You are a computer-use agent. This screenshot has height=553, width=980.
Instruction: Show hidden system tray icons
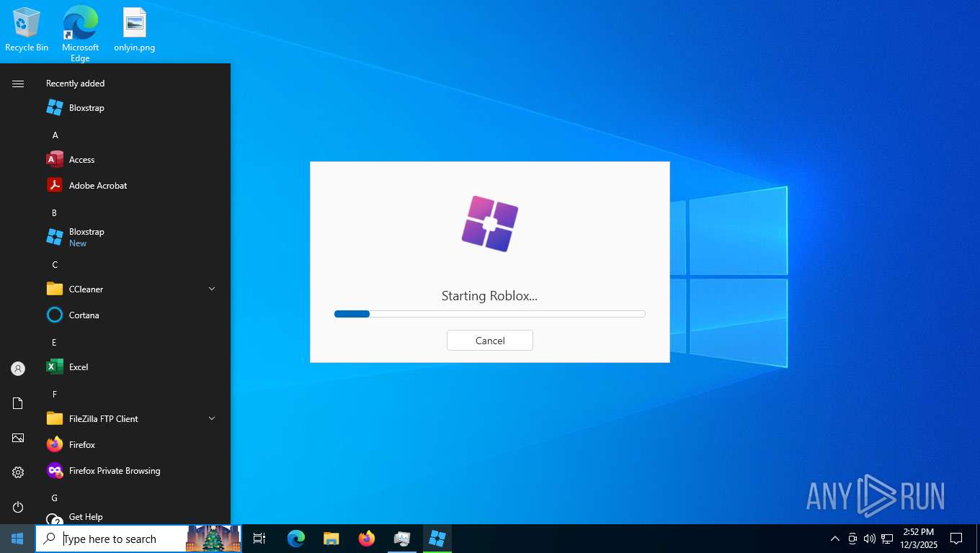[835, 539]
